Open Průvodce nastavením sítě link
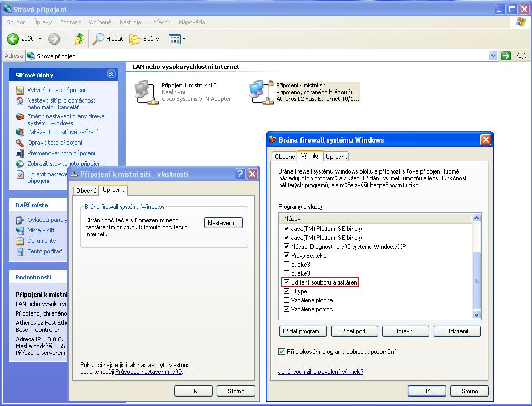The image size is (532, 406). (x=148, y=372)
